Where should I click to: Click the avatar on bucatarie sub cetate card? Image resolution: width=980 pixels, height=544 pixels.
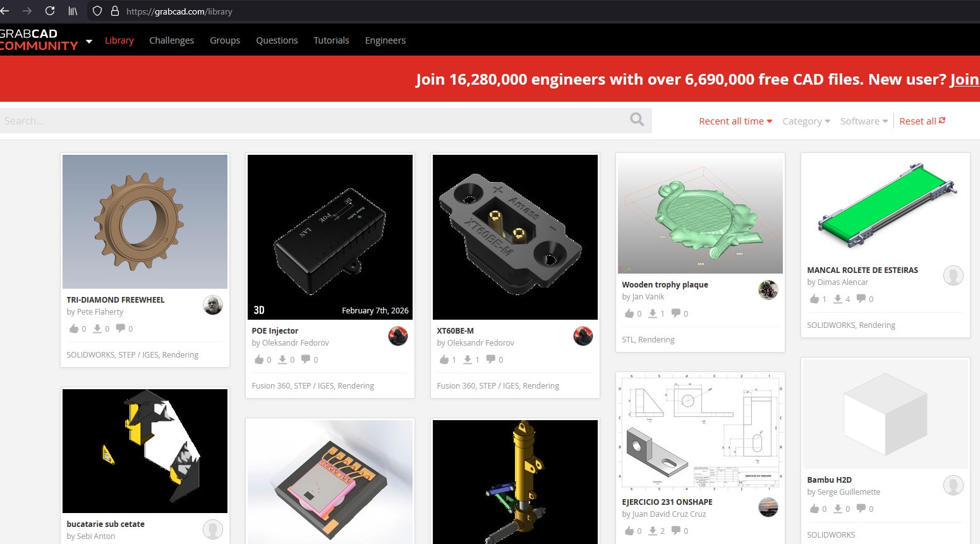213,529
